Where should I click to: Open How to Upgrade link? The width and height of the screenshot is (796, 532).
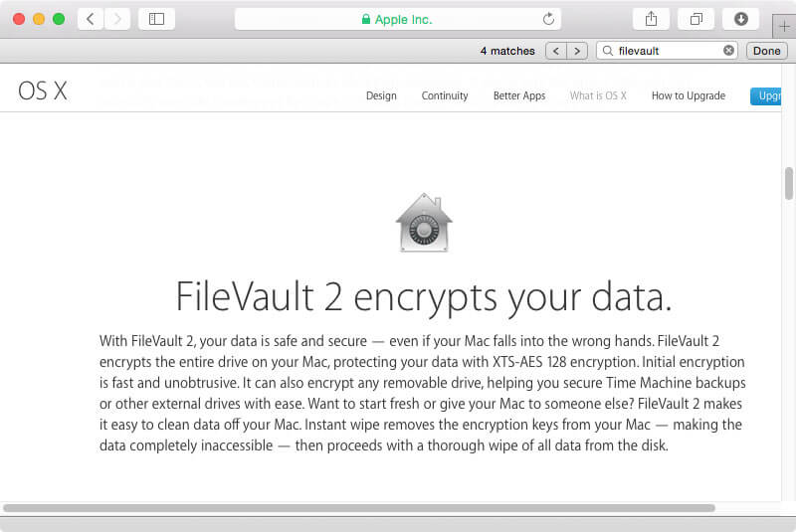pos(689,95)
